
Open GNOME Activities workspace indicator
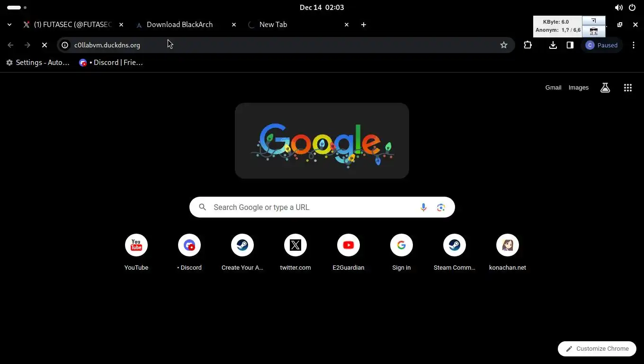(17, 8)
